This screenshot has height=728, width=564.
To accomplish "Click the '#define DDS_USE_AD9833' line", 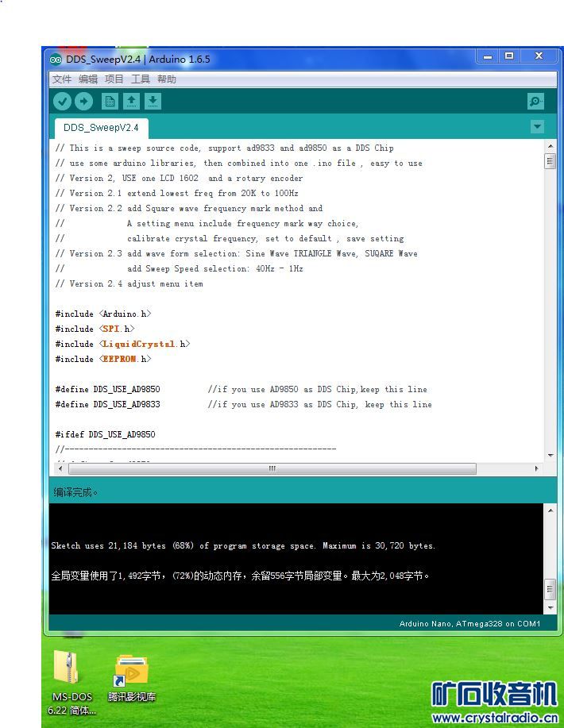I will pos(107,404).
